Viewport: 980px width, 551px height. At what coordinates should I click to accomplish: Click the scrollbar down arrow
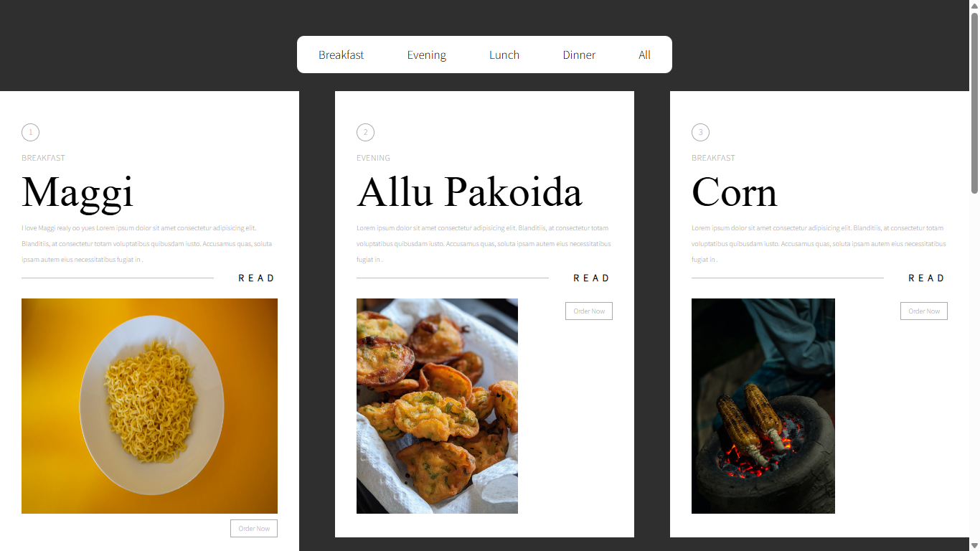click(974, 545)
